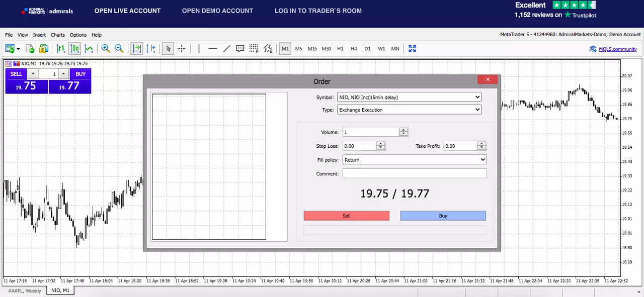
Task: Click OPEN DEMO ACCOUNT link
Action: pyautogui.click(x=217, y=11)
